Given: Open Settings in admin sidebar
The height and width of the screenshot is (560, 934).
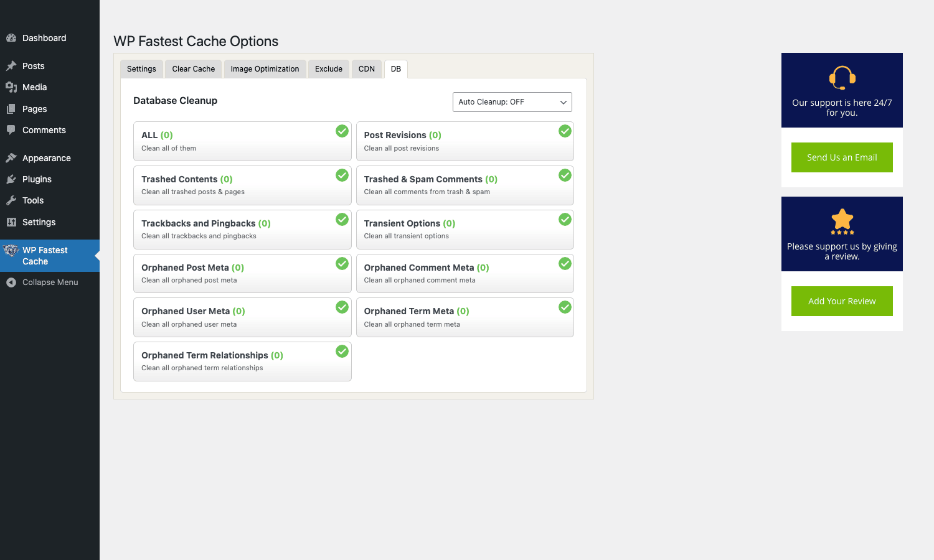Looking at the screenshot, I should pos(50,222).
